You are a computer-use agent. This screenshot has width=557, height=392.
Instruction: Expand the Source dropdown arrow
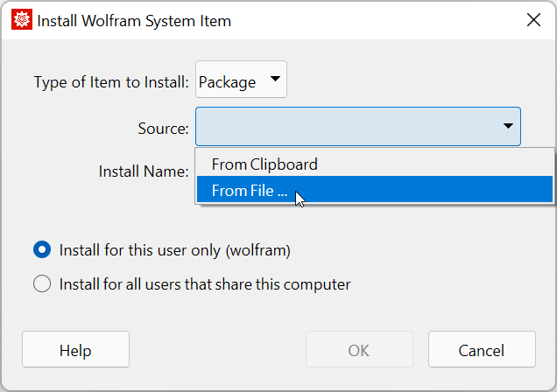tap(508, 127)
